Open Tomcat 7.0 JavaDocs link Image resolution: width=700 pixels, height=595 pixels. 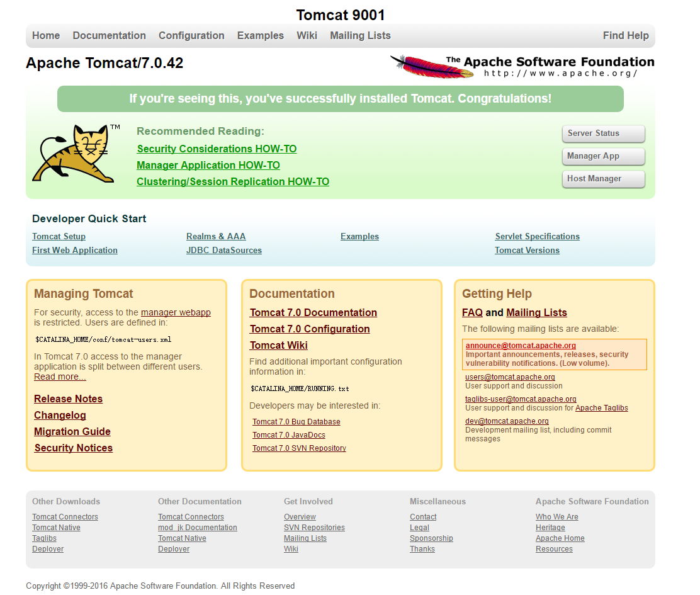coord(289,435)
